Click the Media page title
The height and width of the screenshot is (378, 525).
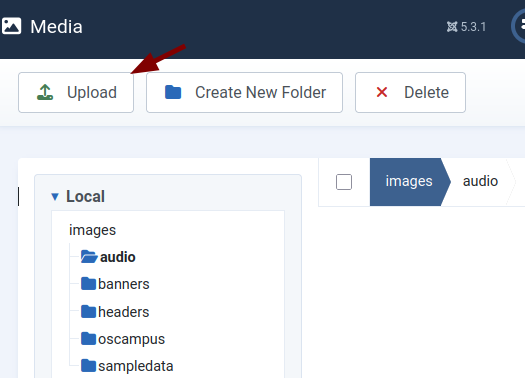[56, 26]
